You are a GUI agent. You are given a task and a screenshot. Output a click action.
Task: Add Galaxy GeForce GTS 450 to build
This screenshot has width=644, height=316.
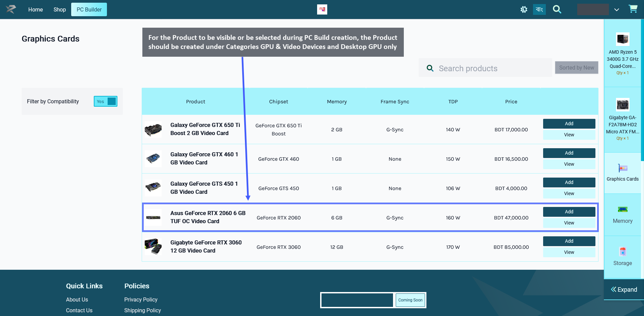[569, 182]
